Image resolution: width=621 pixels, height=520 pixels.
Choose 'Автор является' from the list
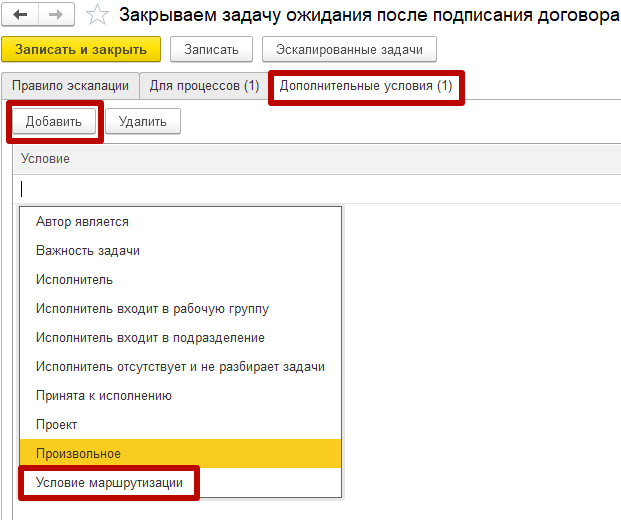point(181,222)
